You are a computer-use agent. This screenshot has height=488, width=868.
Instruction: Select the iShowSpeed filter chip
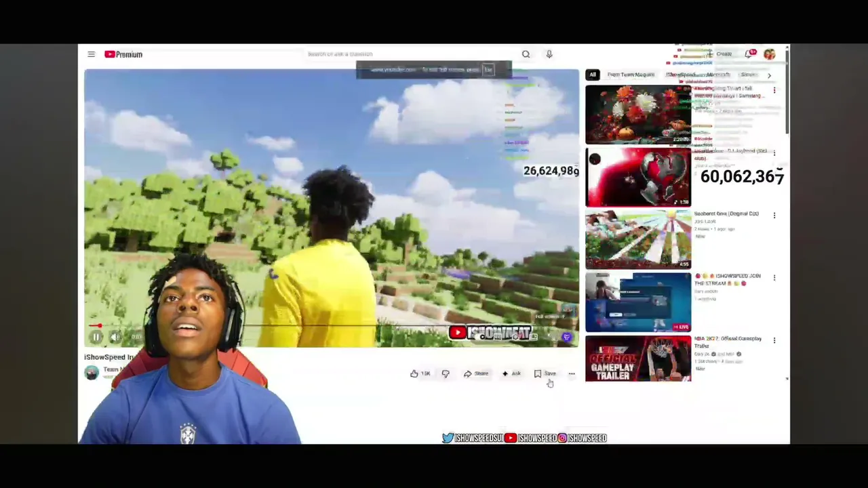pyautogui.click(x=681, y=75)
